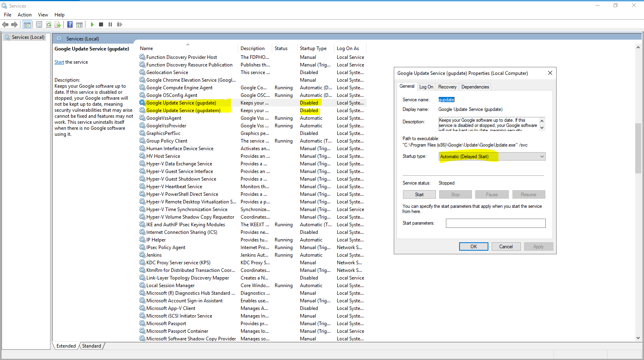Click the Pause Service toolbar icon
The image size is (644, 360).
(110, 24)
